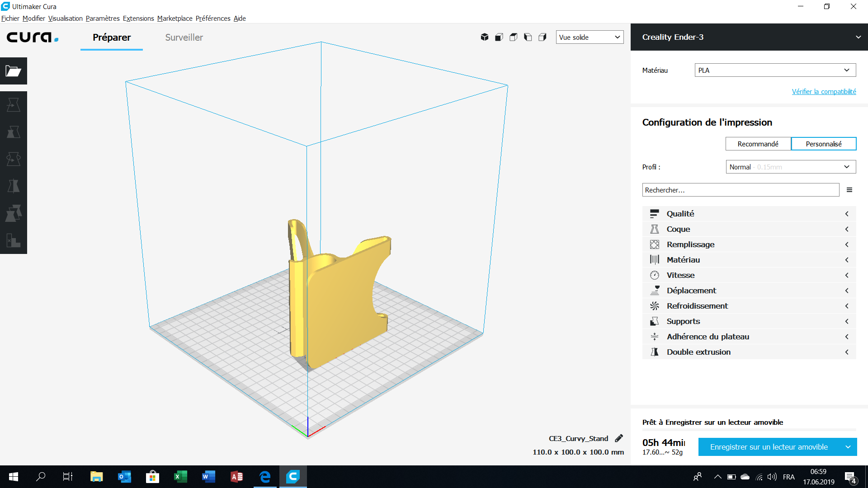The height and width of the screenshot is (488, 868).
Task: Rename model using the pencil icon
Action: [x=619, y=438]
